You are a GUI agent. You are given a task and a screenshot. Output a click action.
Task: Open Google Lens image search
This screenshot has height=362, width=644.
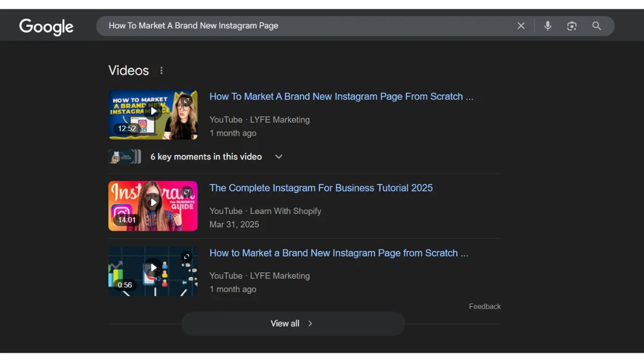[572, 25]
